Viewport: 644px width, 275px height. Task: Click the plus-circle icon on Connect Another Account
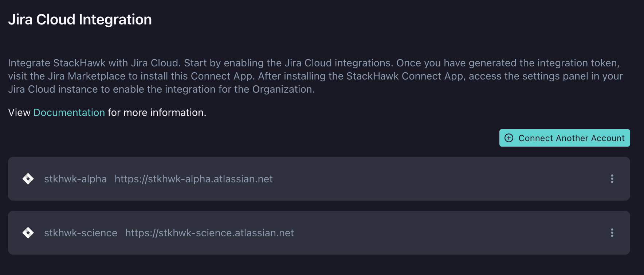click(x=509, y=138)
